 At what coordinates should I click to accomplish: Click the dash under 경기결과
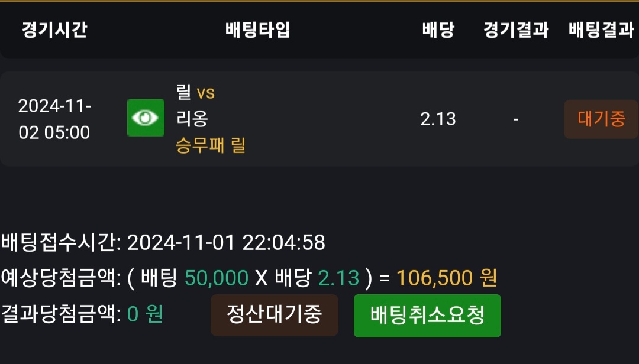coord(516,119)
